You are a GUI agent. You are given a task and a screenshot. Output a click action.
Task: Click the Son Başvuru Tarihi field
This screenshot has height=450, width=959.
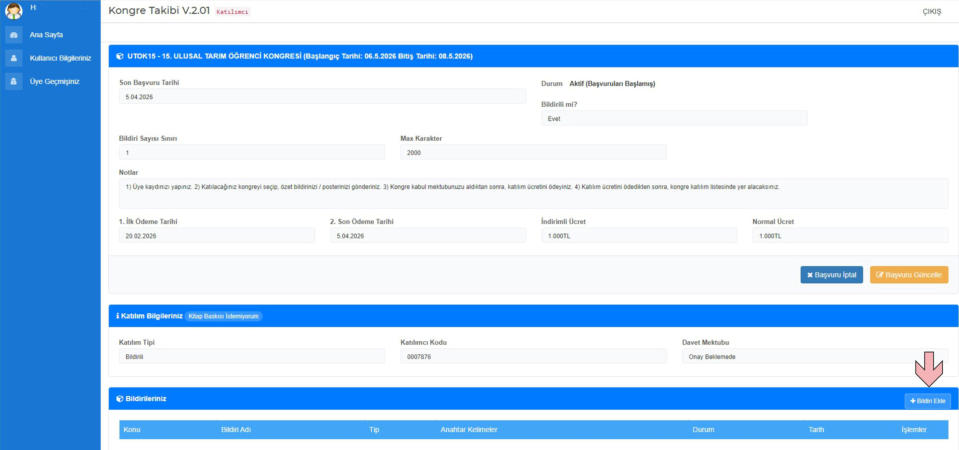pyautogui.click(x=322, y=97)
